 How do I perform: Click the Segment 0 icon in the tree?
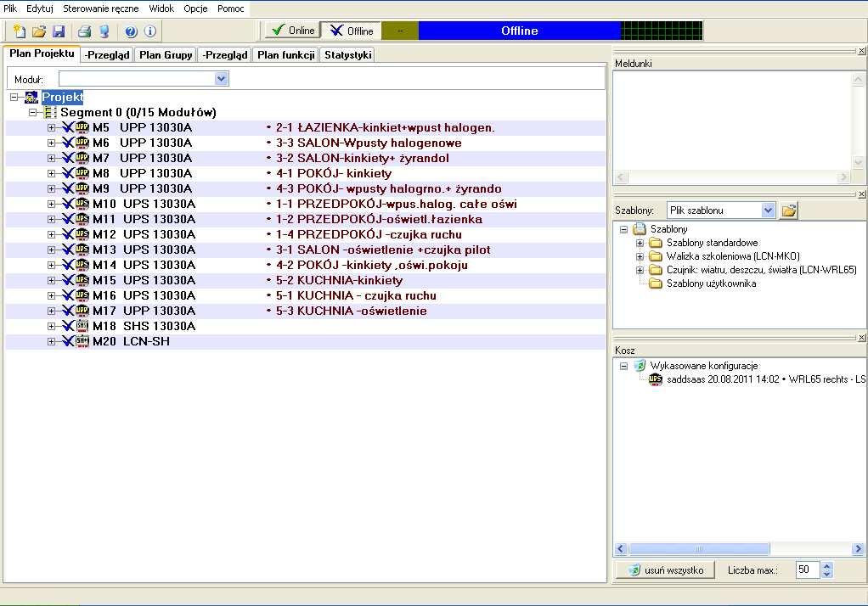pyautogui.click(x=50, y=112)
